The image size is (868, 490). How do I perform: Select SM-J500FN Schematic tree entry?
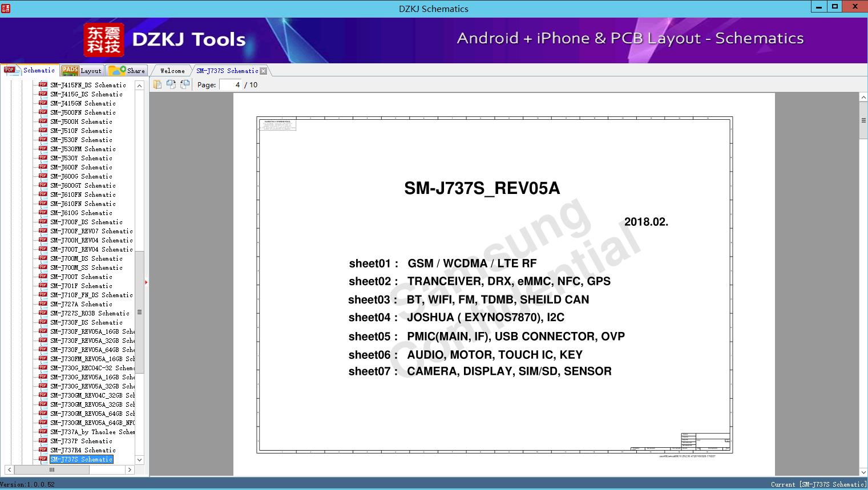tap(83, 112)
